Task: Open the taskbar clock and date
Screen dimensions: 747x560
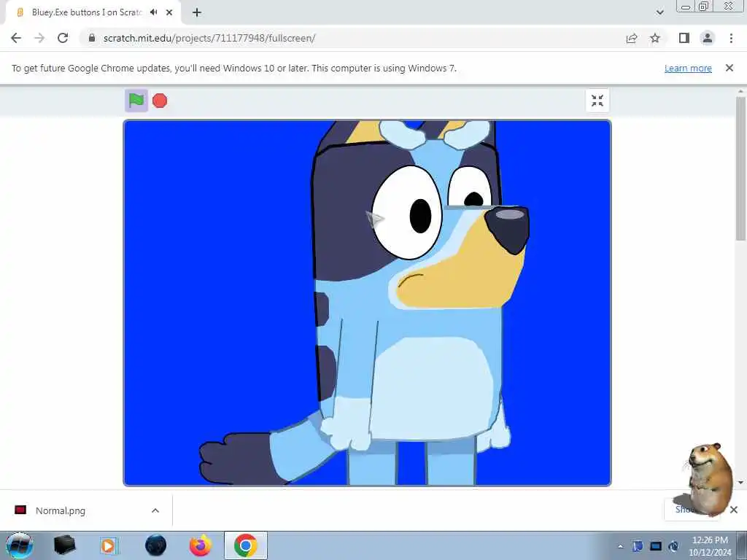Action: pyautogui.click(x=710, y=546)
